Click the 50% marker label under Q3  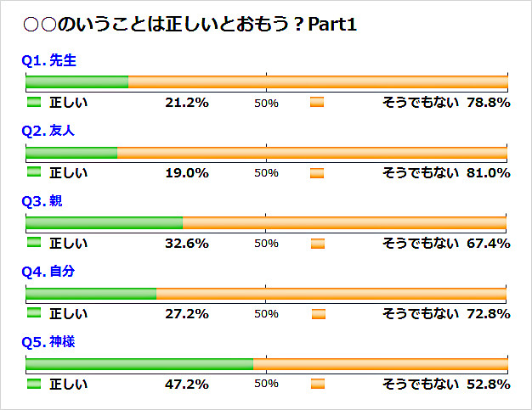266,244
